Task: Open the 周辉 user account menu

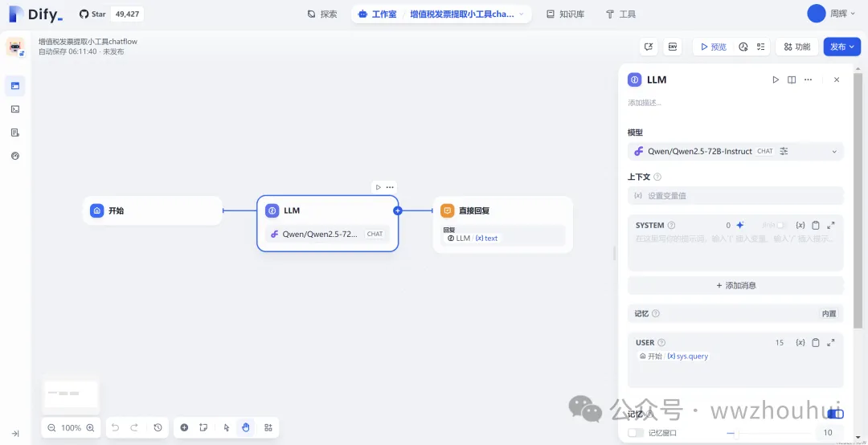Action: [832, 14]
